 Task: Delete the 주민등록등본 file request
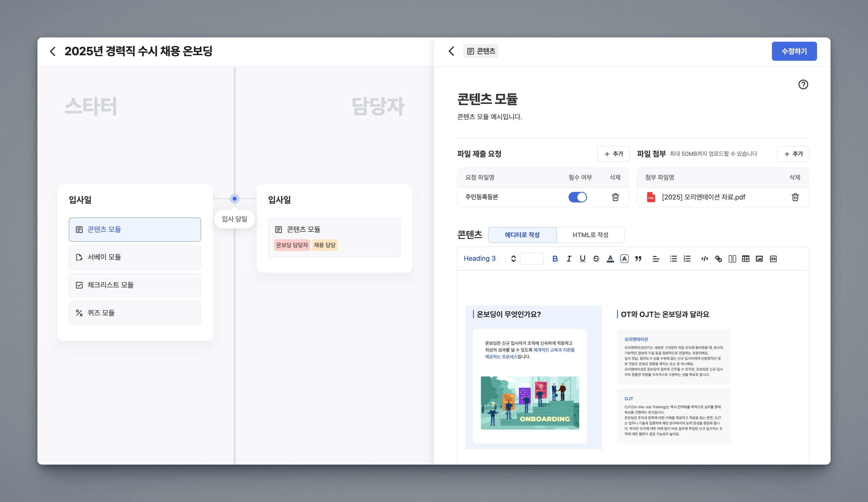pyautogui.click(x=615, y=197)
